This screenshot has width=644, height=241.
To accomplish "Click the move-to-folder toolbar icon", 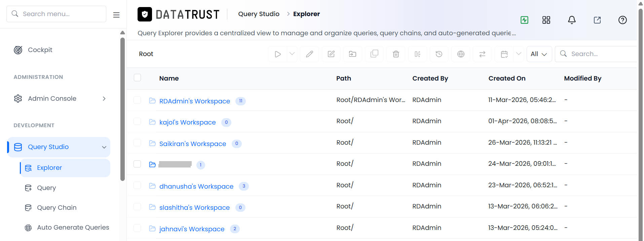I will (353, 54).
